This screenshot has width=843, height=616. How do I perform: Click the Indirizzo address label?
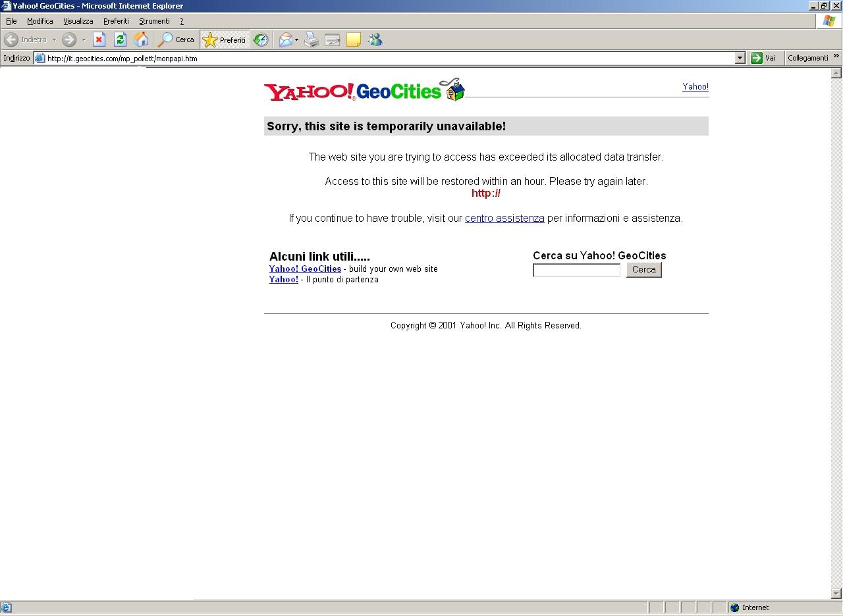click(x=16, y=58)
